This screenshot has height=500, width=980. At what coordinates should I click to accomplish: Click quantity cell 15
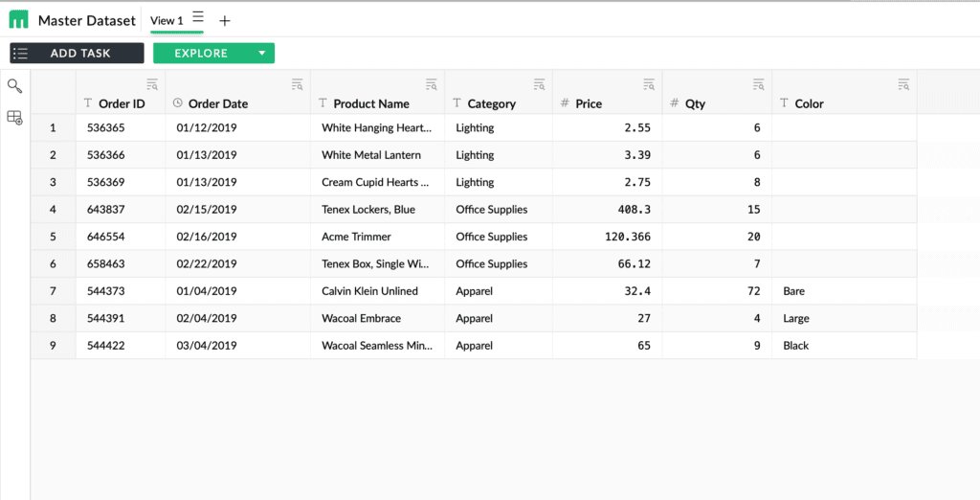[717, 209]
